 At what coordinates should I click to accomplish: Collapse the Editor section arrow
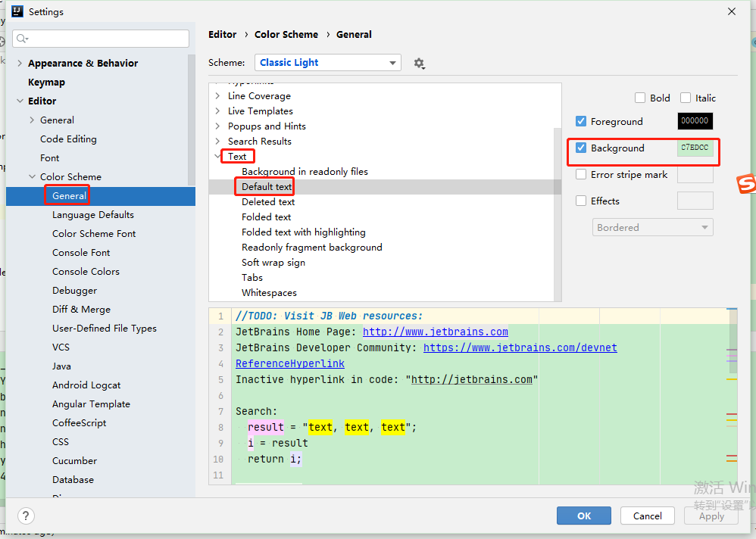point(20,101)
